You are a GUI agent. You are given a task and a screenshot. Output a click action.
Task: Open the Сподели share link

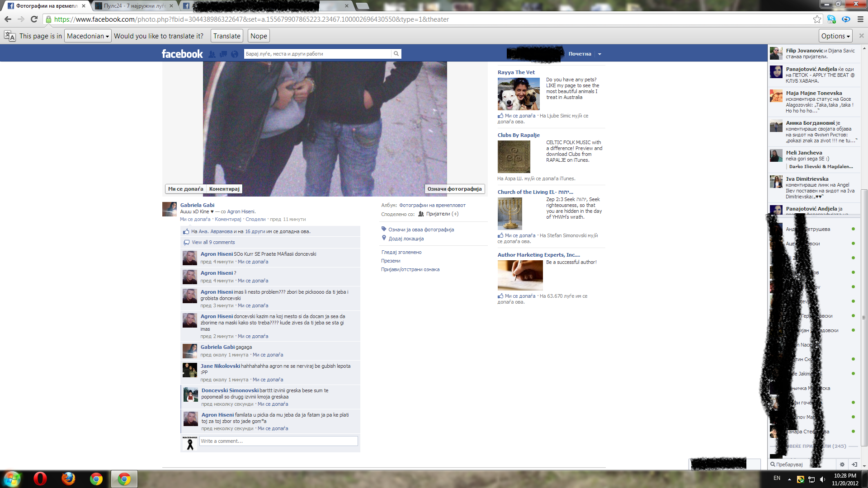(x=255, y=219)
